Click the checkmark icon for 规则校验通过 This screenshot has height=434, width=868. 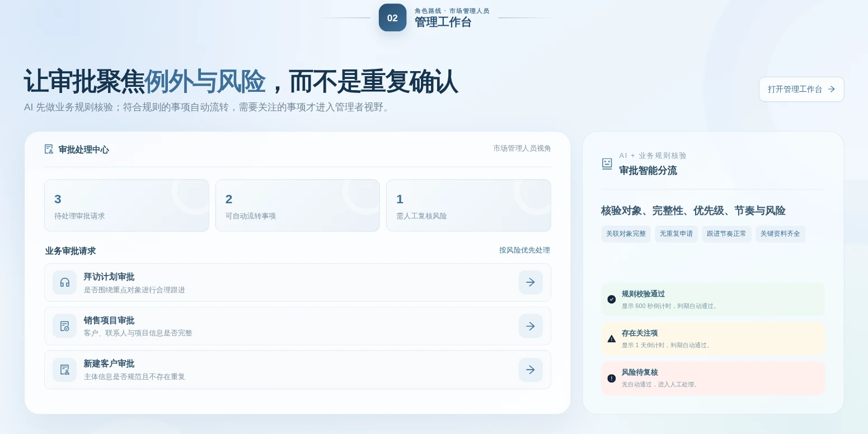pos(612,300)
